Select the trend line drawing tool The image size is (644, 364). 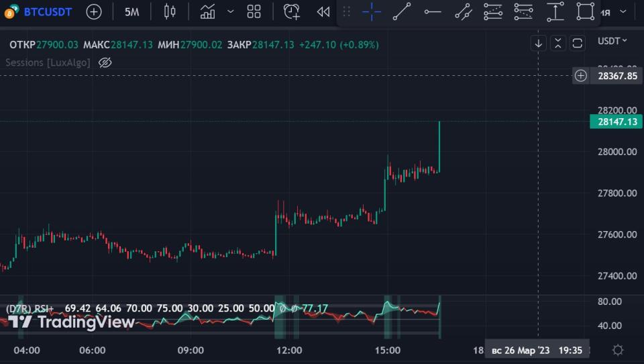(x=402, y=11)
